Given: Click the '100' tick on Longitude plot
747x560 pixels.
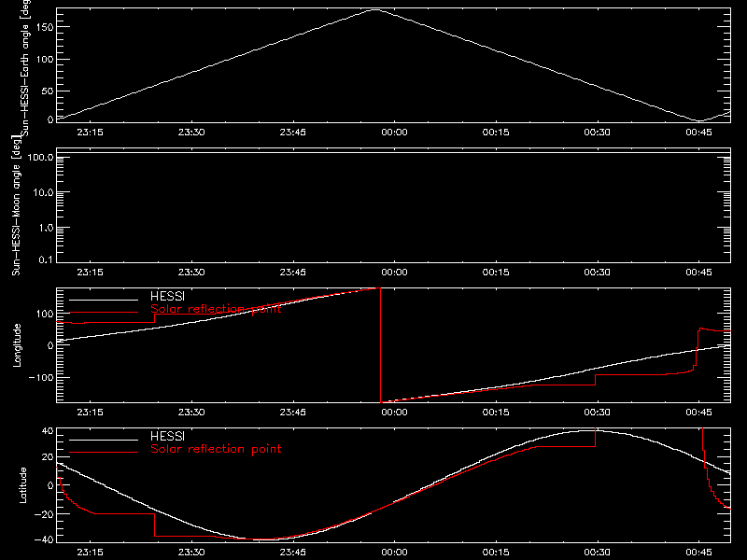Looking at the screenshot, I should [44, 314].
